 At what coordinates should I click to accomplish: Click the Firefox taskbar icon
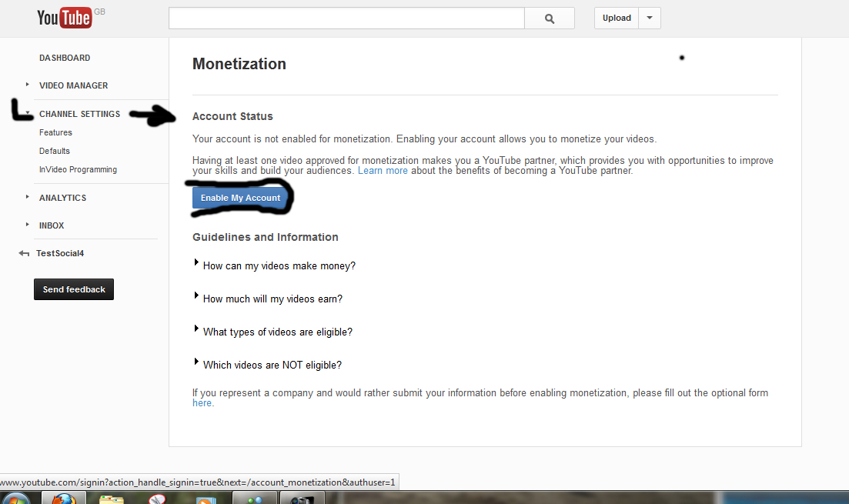64,499
